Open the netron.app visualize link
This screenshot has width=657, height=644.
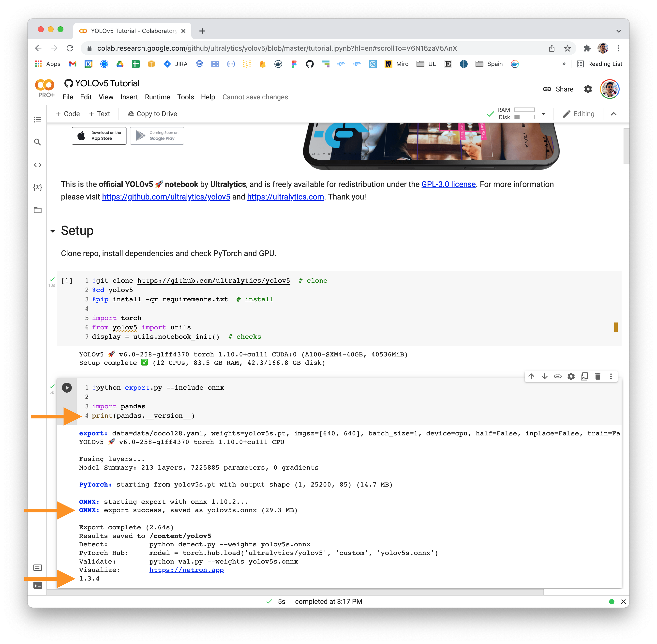187,570
